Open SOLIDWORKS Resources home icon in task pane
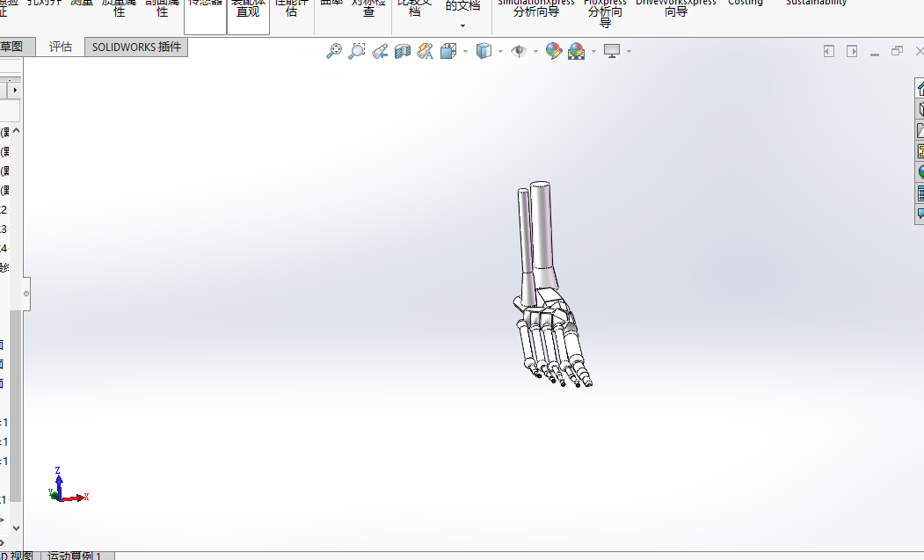 pos(920,88)
